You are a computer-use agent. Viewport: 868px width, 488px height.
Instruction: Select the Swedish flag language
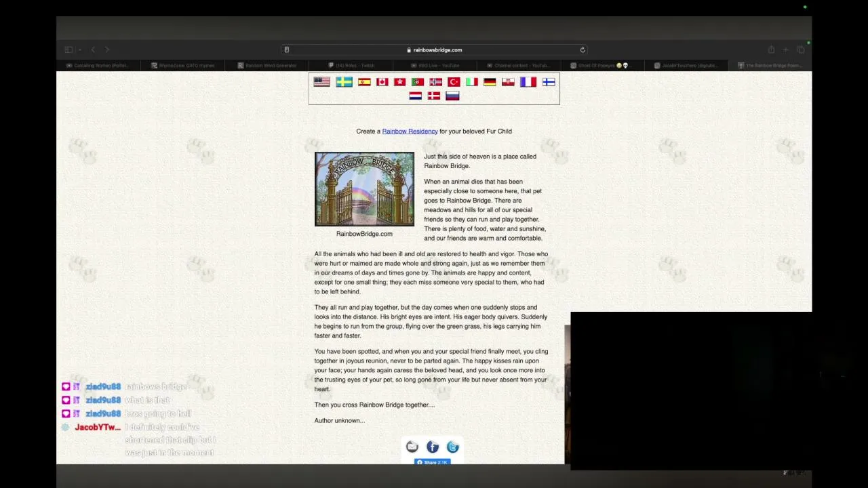pyautogui.click(x=344, y=82)
